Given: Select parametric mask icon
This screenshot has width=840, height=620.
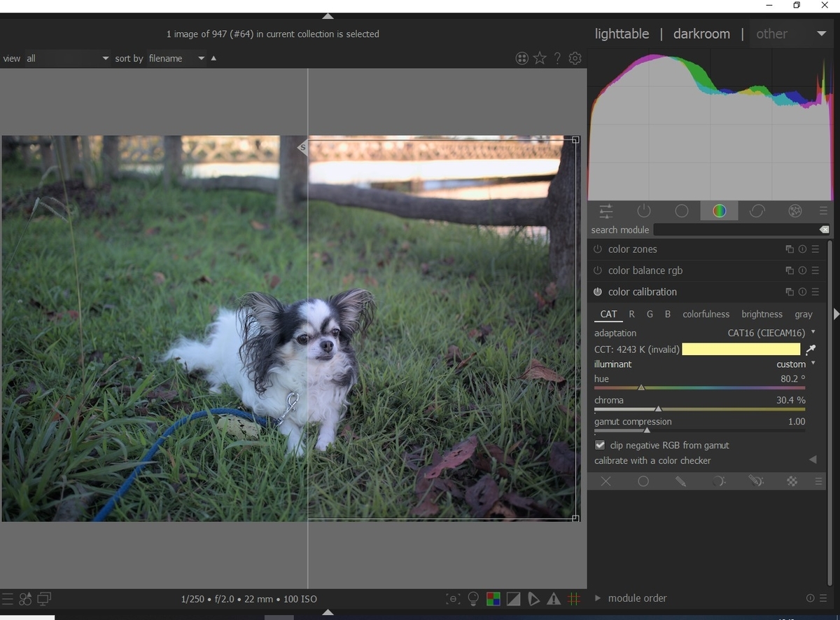Looking at the screenshot, I should pos(718,481).
